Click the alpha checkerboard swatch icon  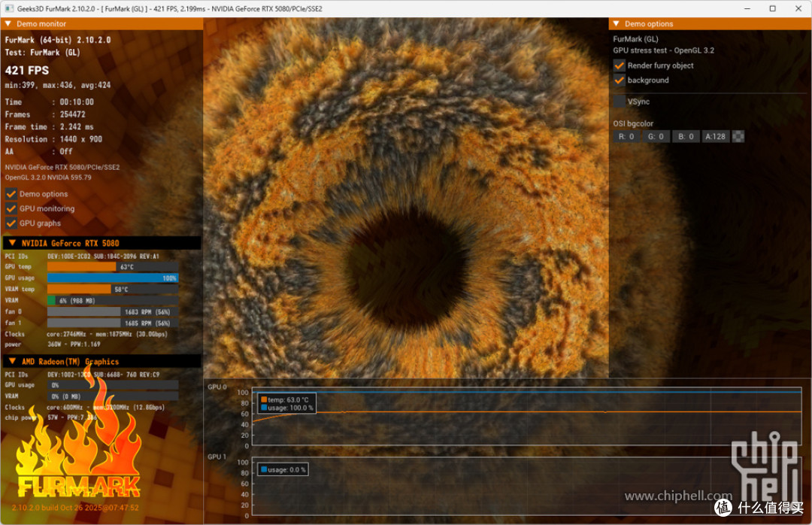(x=738, y=136)
